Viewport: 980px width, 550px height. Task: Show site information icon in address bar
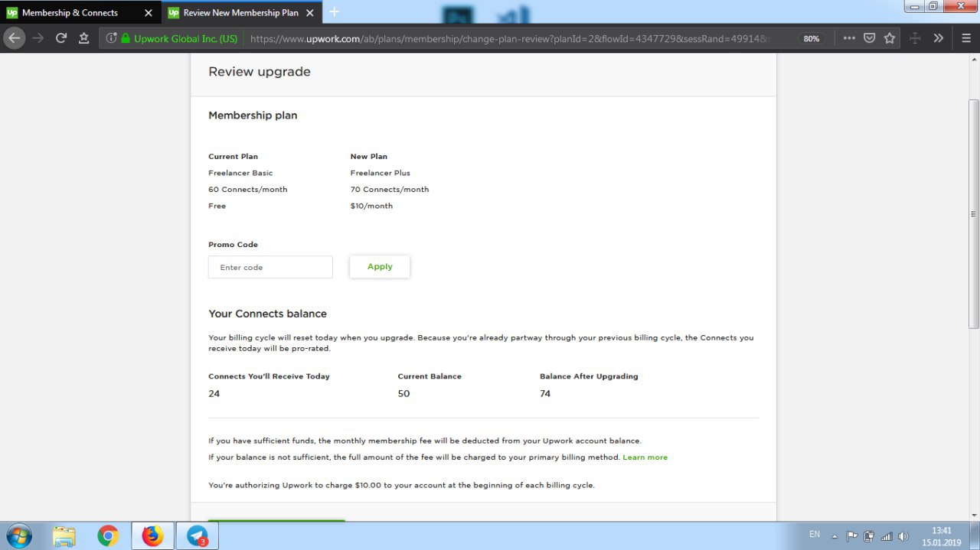point(111,38)
